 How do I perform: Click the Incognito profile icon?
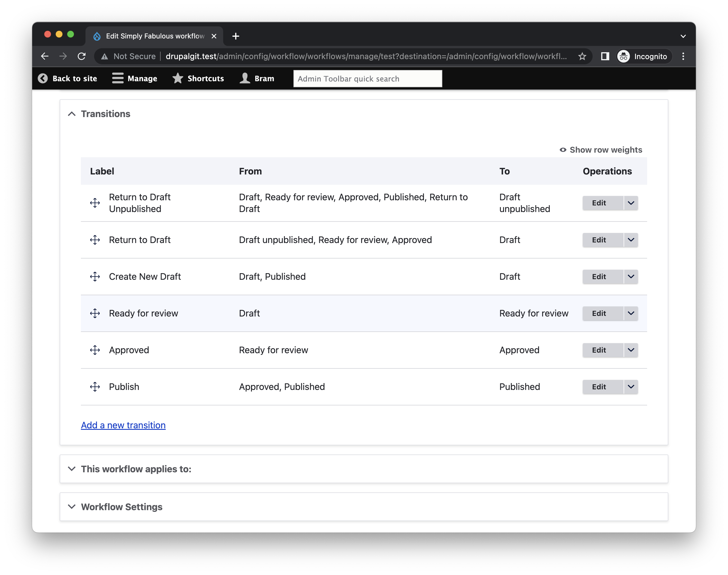(623, 56)
